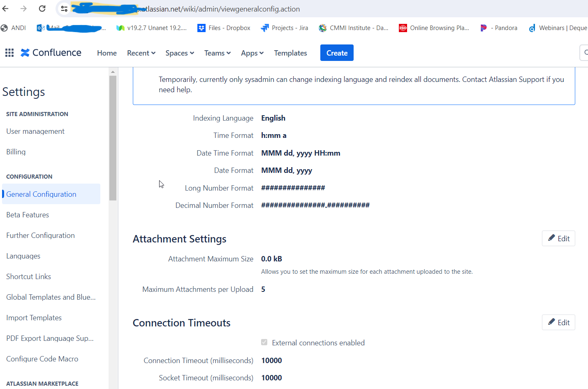Image resolution: width=588 pixels, height=389 pixels.
Task: Open the ANDI bookmark
Action: click(14, 28)
